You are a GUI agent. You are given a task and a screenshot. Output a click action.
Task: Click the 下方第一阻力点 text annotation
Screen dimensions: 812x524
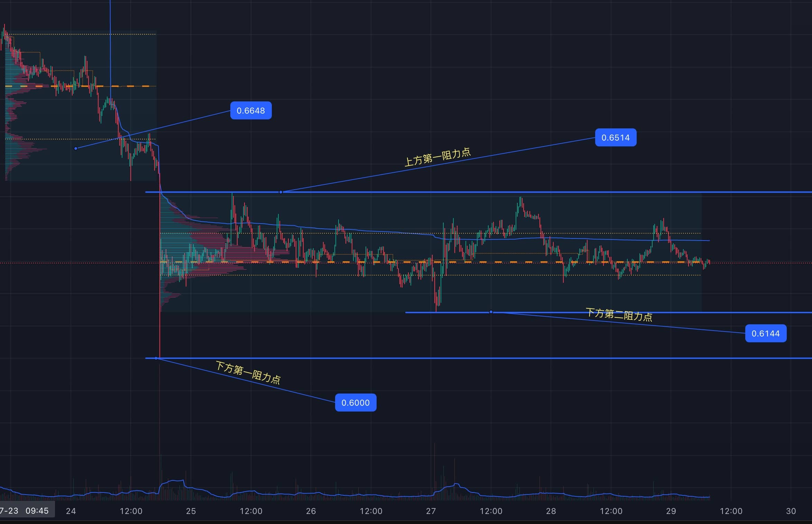point(248,372)
